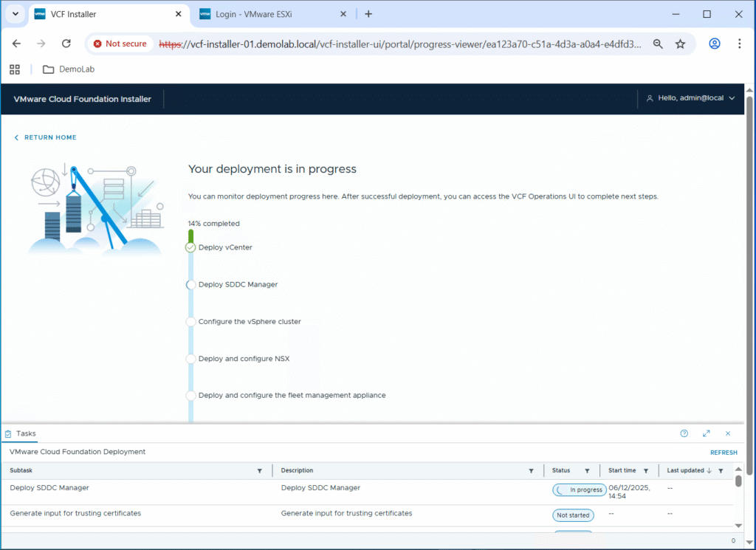Click the Tasks panel help icon

pos(684,434)
